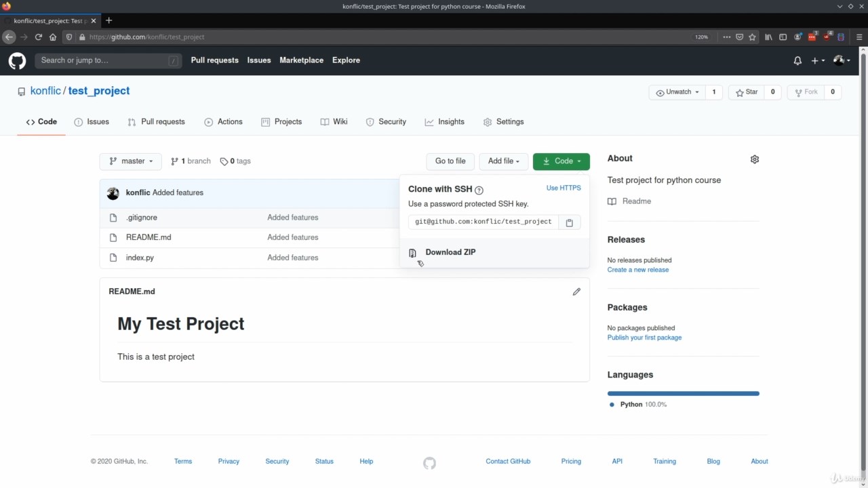Click the LastPass-style extension icon with badge 4
868x488 pixels.
827,37
